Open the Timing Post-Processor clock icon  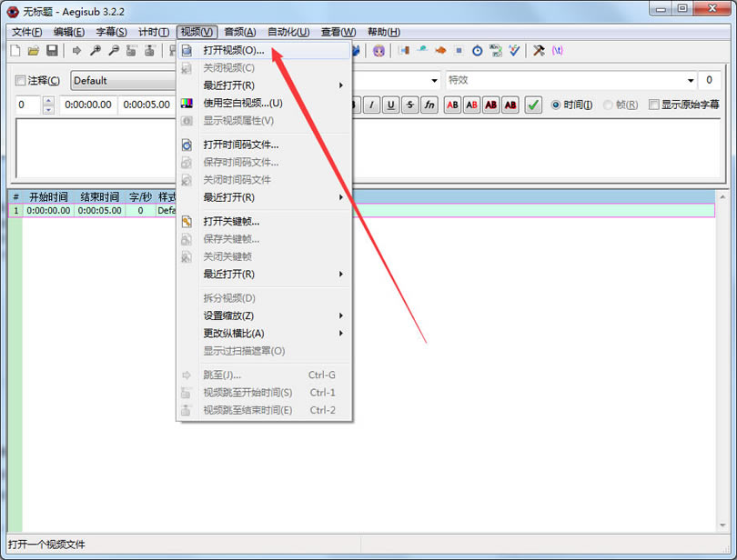(x=477, y=51)
